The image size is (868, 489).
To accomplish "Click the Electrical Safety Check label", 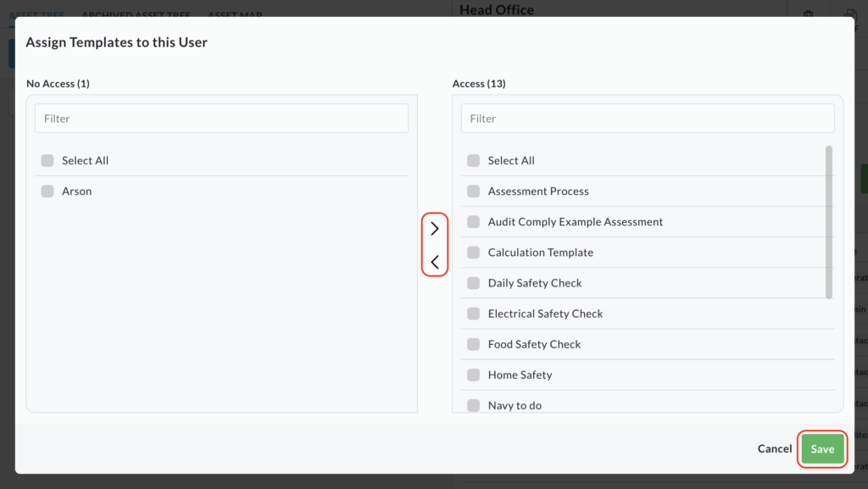I will pyautogui.click(x=545, y=314).
